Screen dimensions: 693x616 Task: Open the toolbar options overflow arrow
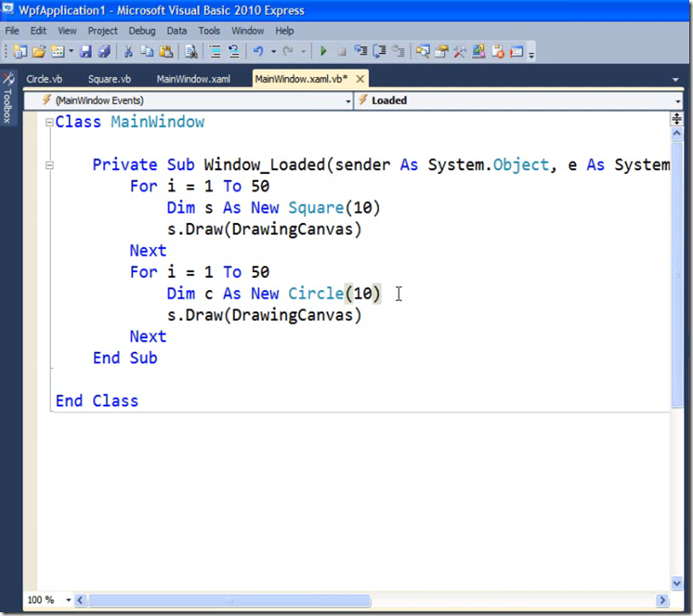click(531, 53)
